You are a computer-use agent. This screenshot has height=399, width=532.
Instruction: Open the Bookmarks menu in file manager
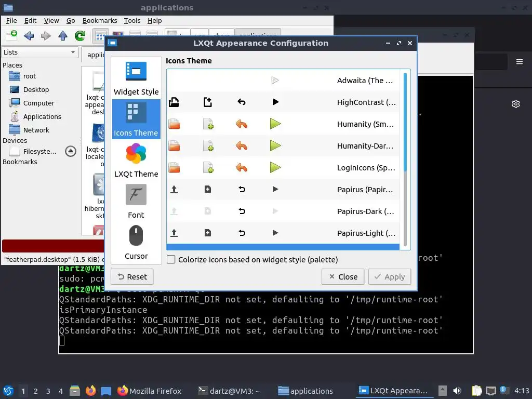(x=100, y=21)
